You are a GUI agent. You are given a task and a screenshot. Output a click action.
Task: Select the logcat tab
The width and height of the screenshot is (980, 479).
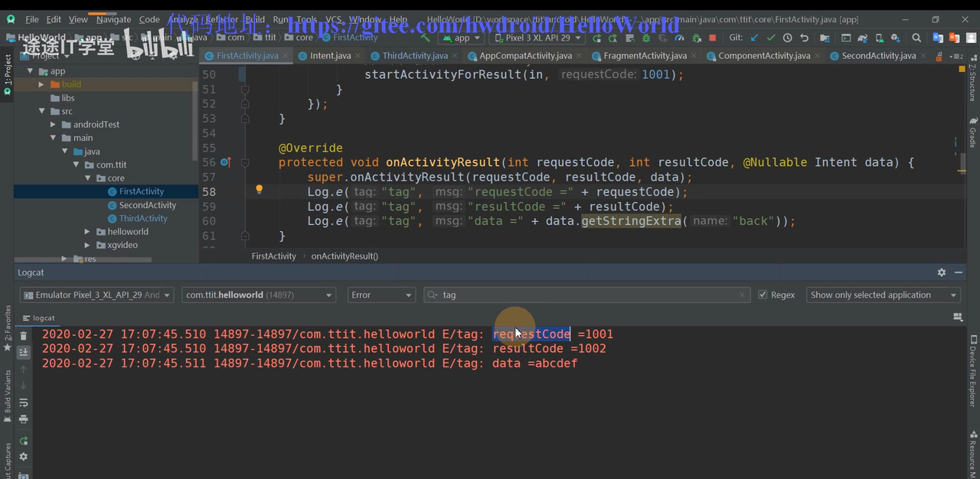pos(39,318)
